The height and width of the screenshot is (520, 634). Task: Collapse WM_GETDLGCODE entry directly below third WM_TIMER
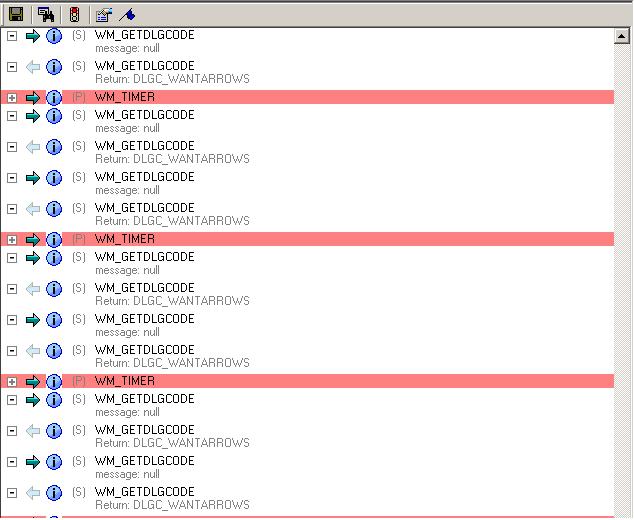click(12, 400)
